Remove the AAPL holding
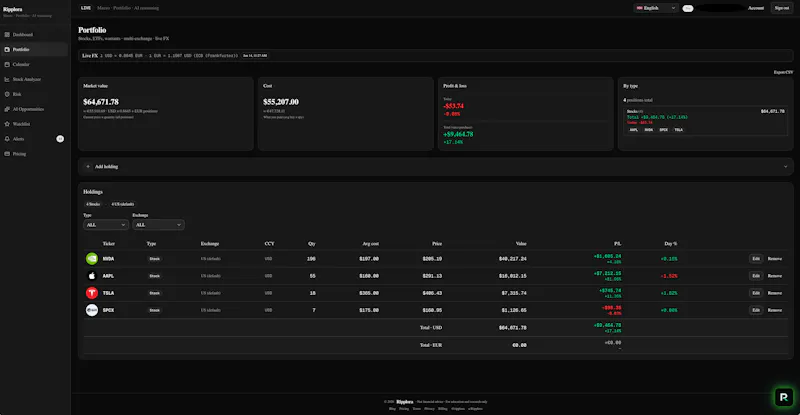 (x=774, y=276)
